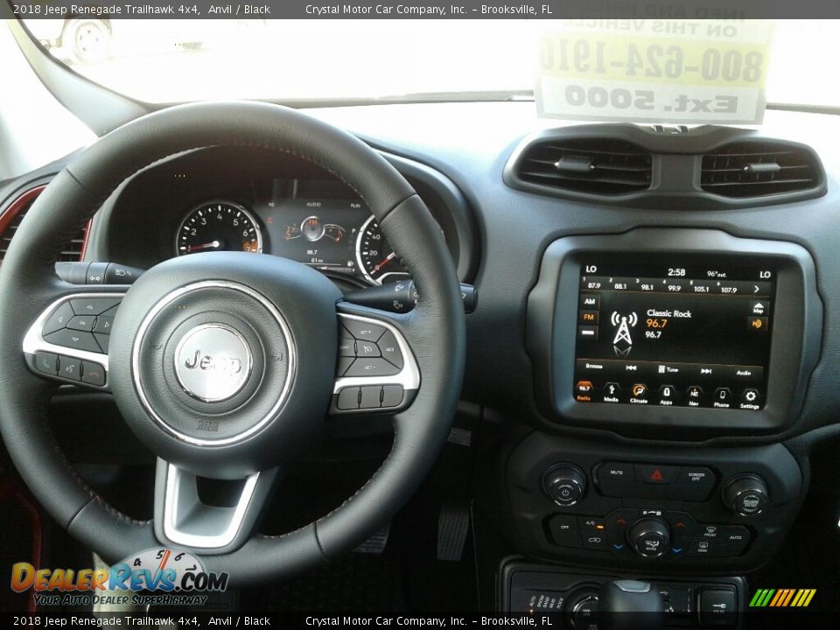
Task: Open the Browse station list
Action: pyautogui.click(x=594, y=366)
